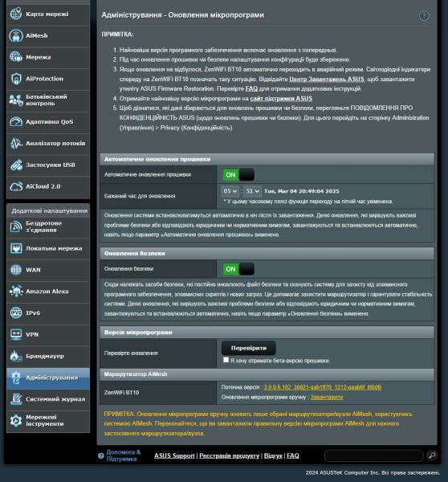The image size is (448, 482).
Task: Click the Перевірити check update button
Action: [x=249, y=348]
